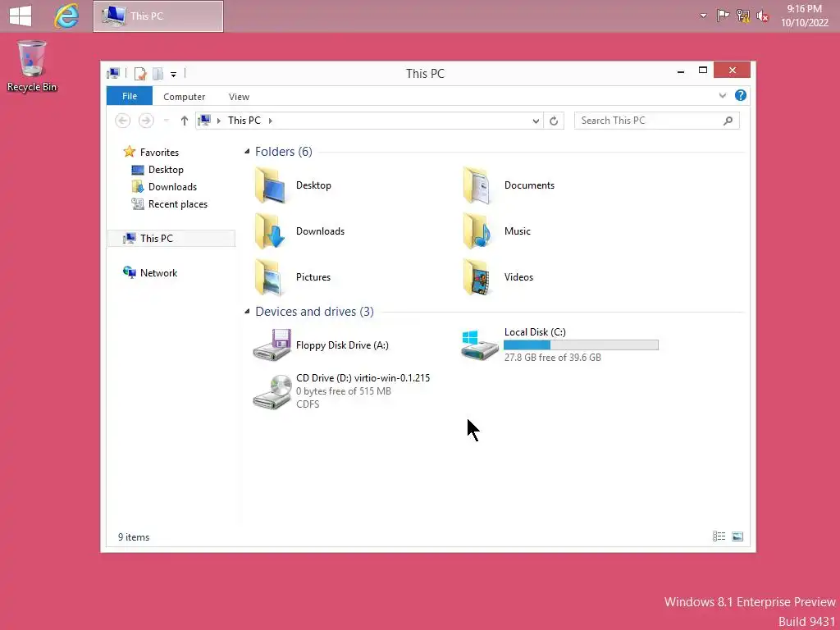Collapse the Devices and drives (3) group
The height and width of the screenshot is (630, 840).
point(247,311)
